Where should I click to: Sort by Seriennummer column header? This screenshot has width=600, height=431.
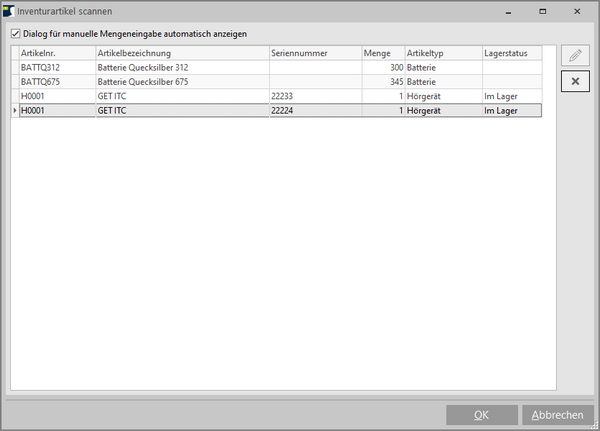(313, 53)
